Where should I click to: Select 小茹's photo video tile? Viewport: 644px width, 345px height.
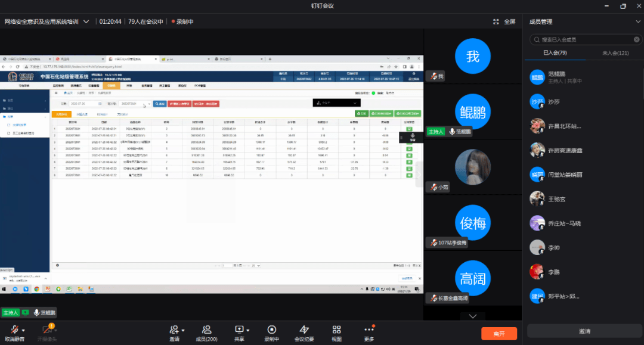(473, 167)
